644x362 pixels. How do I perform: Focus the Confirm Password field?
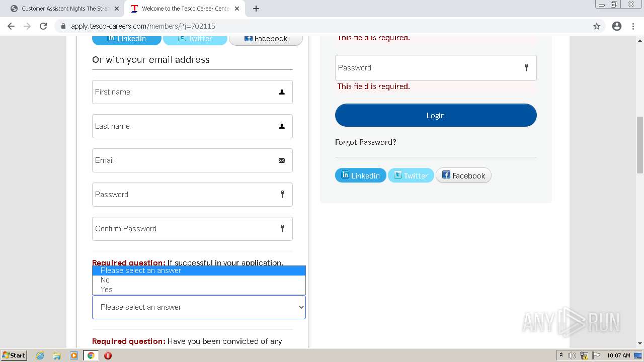pos(192,229)
